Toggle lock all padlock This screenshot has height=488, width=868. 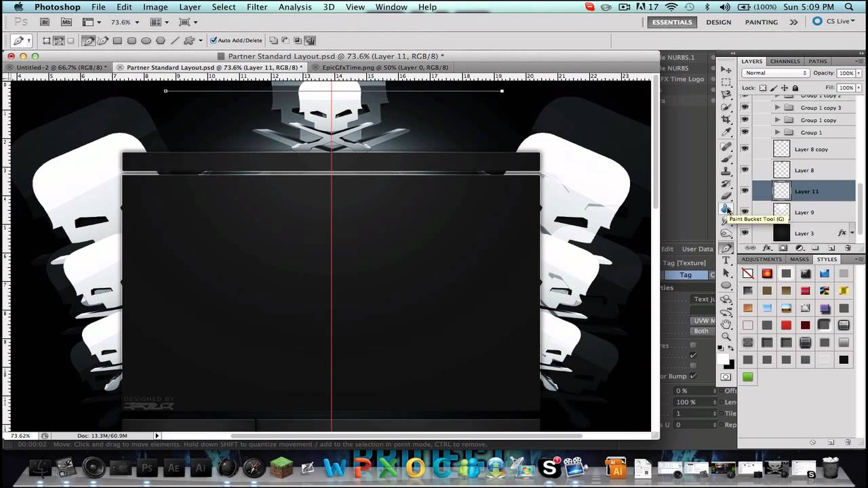coord(795,88)
